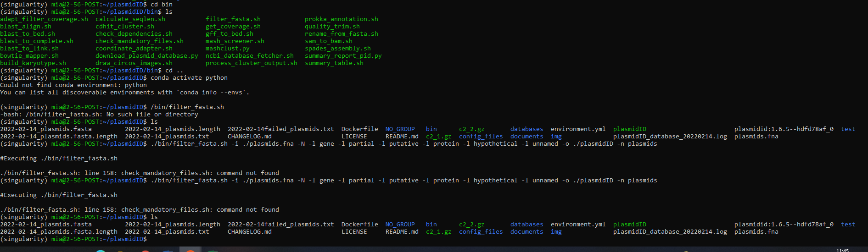868x252 pixels.
Task: Click blast_align.sh file name
Action: (26, 27)
